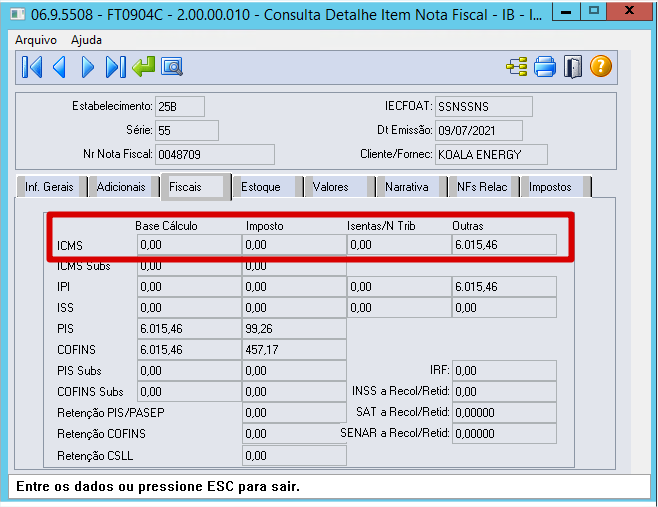
Task: Click SAT a Recol/Retid field
Action: click(x=504, y=413)
